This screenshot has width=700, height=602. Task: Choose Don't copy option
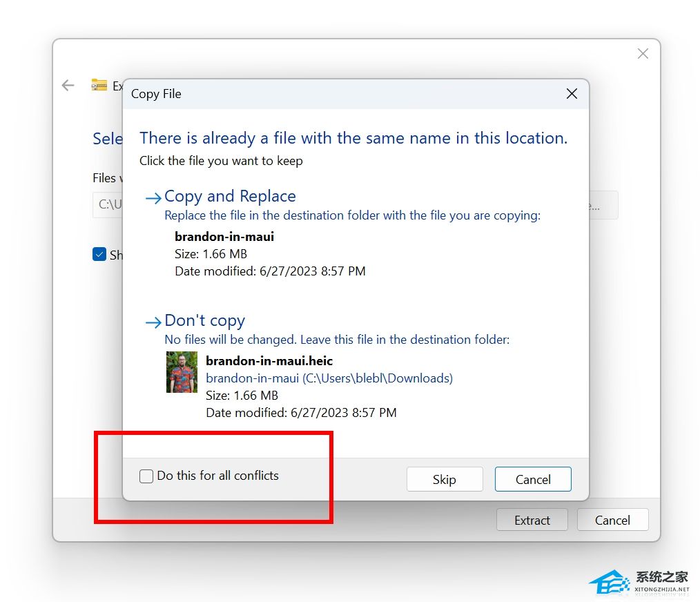(204, 320)
